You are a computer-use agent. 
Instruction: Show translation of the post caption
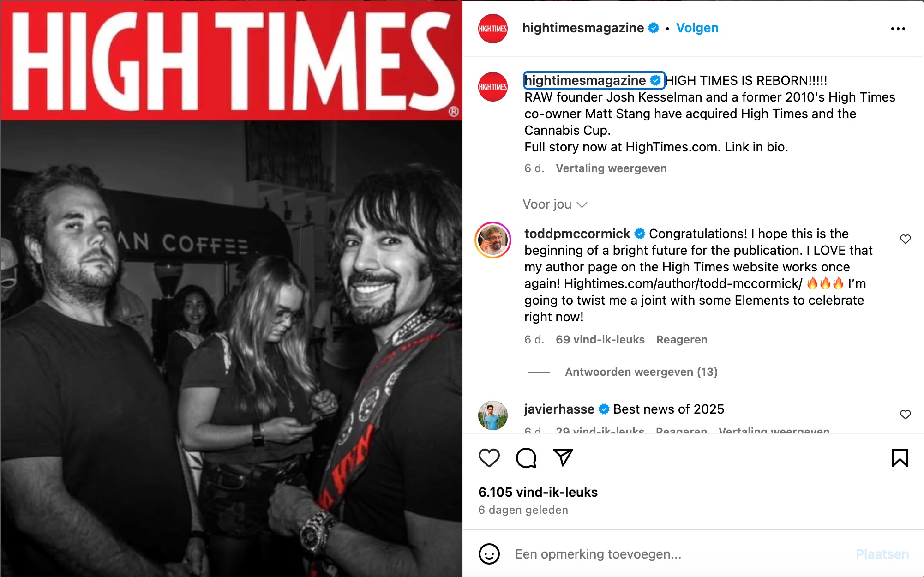pos(611,168)
